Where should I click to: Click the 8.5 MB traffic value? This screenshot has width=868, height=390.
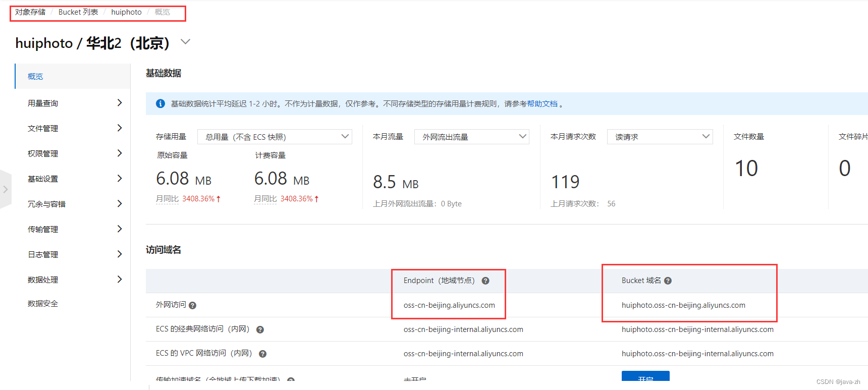click(x=396, y=182)
